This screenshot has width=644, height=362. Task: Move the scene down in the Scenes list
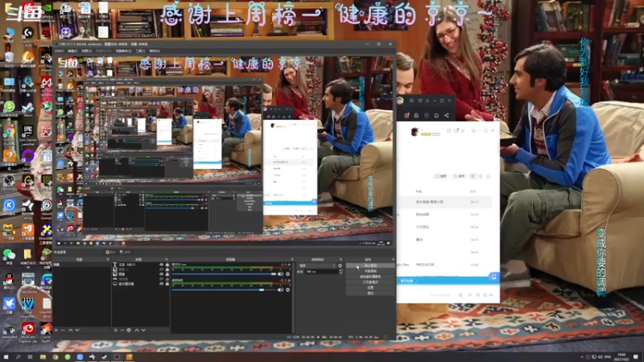(77, 330)
